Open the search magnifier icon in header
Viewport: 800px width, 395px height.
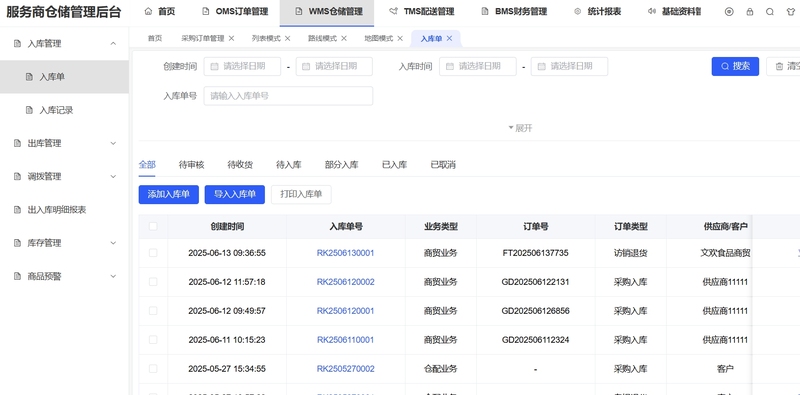coord(770,12)
